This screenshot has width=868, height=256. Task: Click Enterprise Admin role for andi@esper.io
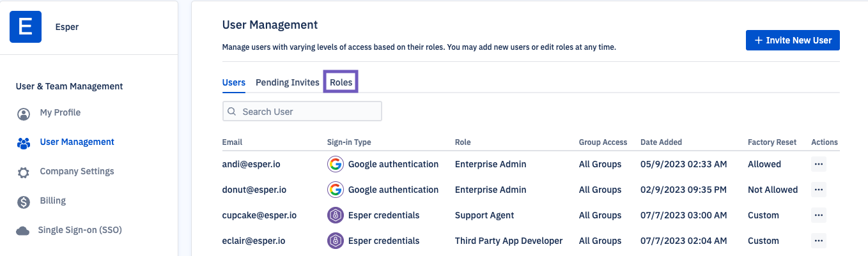click(491, 164)
